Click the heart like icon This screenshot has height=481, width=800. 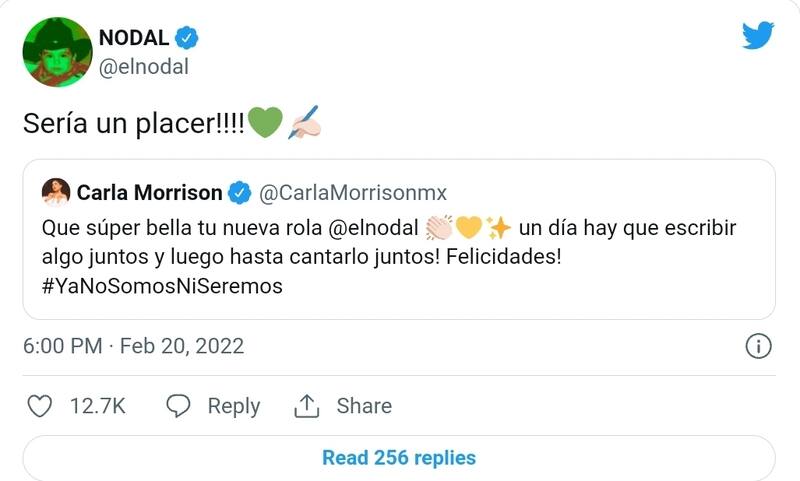click(x=39, y=406)
